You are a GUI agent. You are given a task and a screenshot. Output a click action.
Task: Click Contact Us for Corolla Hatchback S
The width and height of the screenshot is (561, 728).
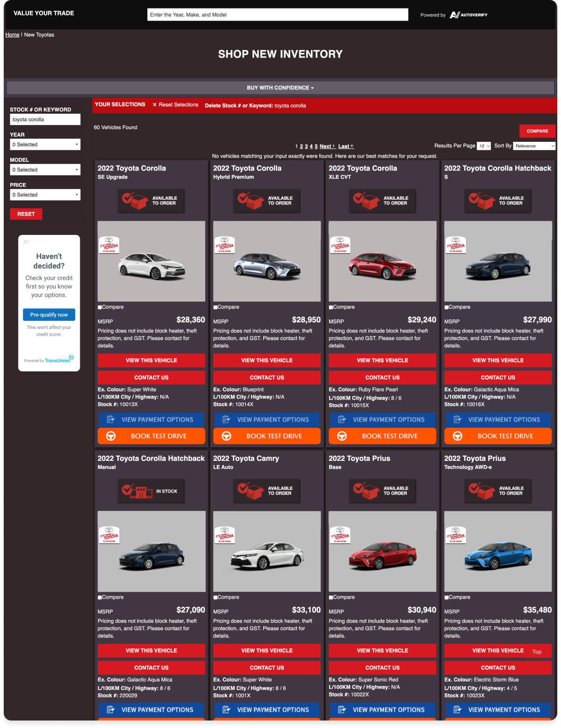point(498,378)
